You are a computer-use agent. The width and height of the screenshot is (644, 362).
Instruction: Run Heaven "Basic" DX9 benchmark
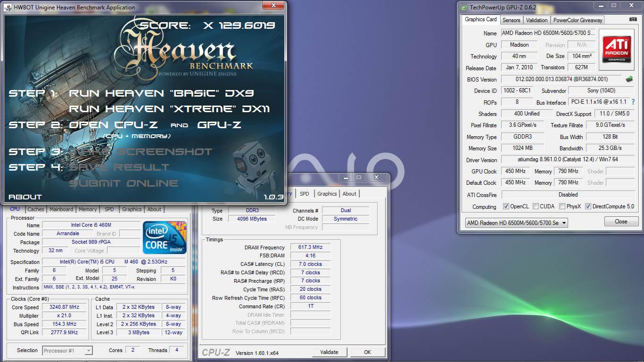tap(162, 93)
